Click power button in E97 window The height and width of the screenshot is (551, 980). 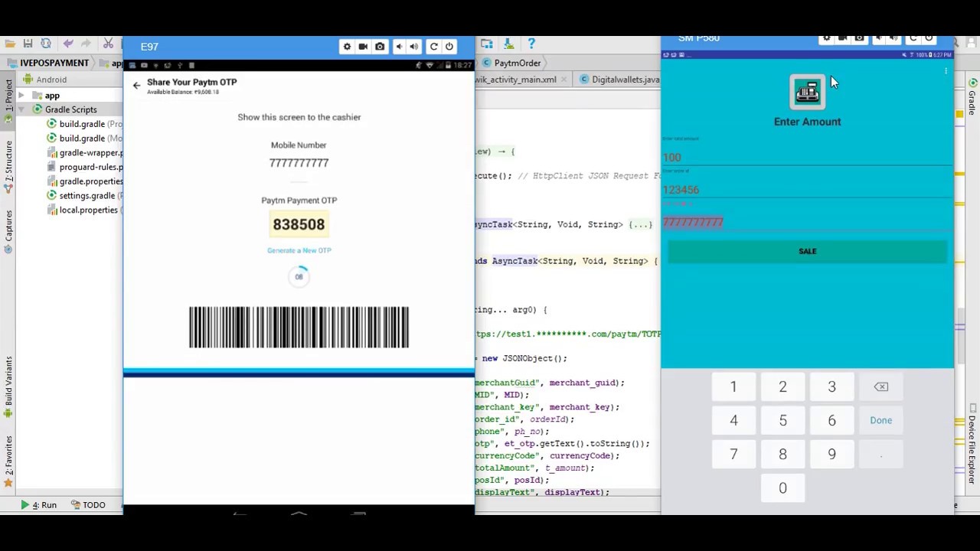[x=449, y=47]
